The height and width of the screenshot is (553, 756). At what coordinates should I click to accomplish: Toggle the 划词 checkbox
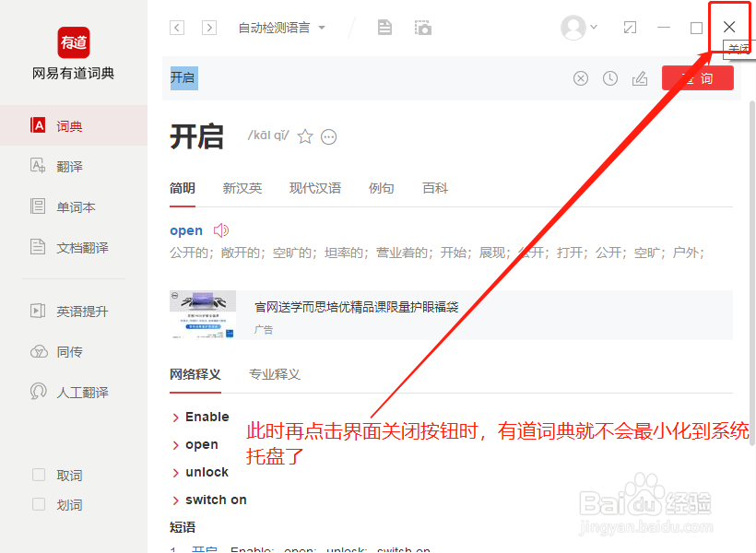39,504
